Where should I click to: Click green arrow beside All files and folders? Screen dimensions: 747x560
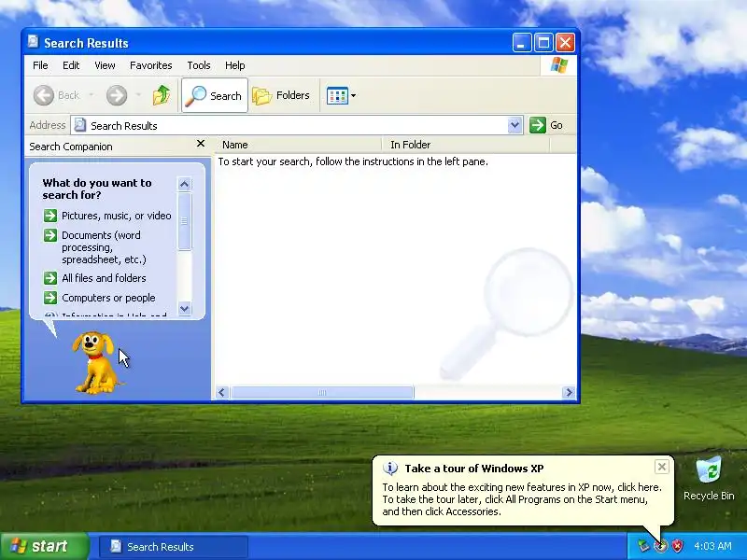[50, 278]
